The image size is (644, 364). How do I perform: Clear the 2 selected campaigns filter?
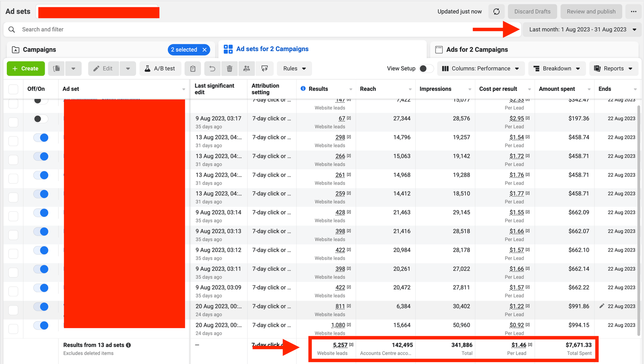pyautogui.click(x=204, y=50)
